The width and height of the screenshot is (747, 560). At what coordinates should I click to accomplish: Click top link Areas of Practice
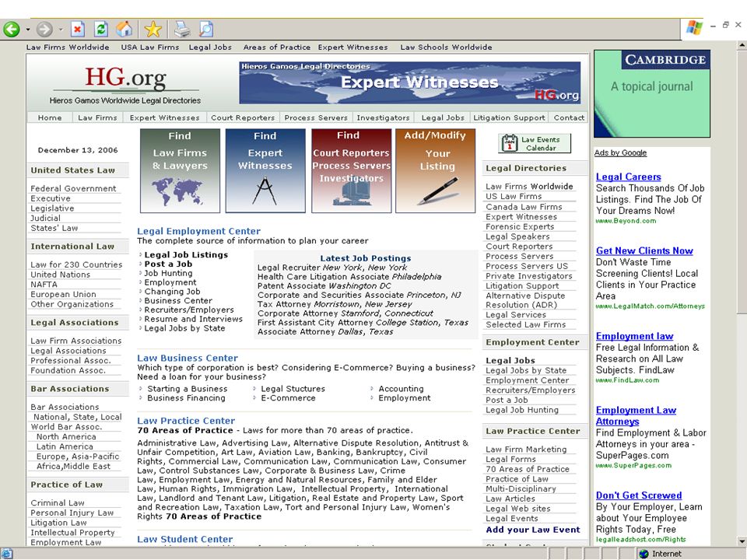277,47
